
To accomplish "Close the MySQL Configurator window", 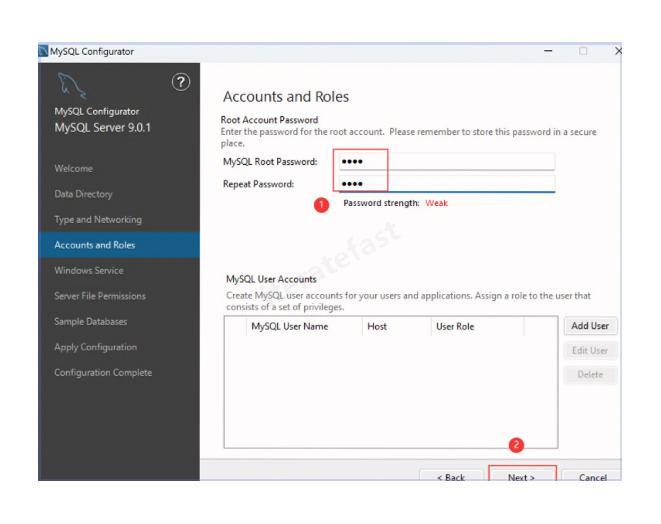I will 618,51.
